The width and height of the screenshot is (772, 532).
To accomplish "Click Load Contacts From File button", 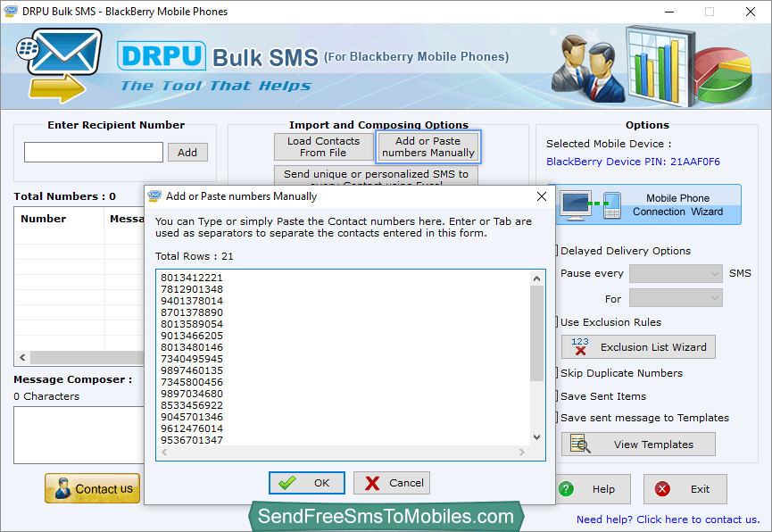I will 323,146.
